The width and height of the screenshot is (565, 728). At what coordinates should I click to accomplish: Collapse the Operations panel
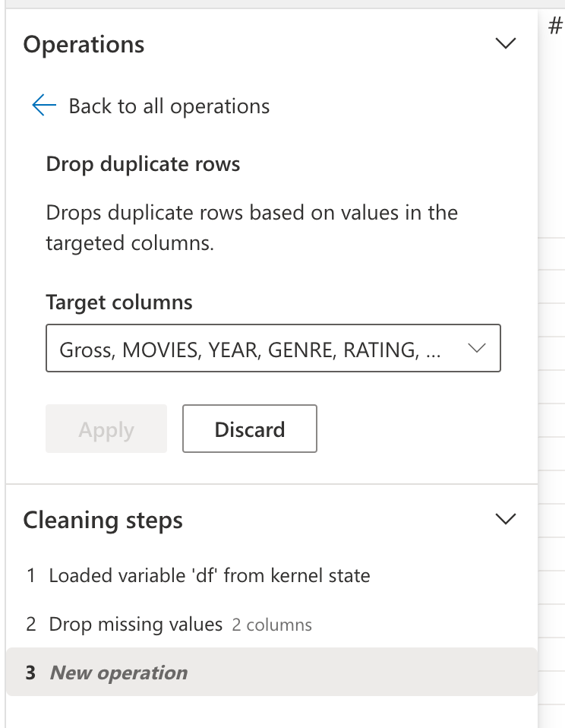click(x=505, y=43)
